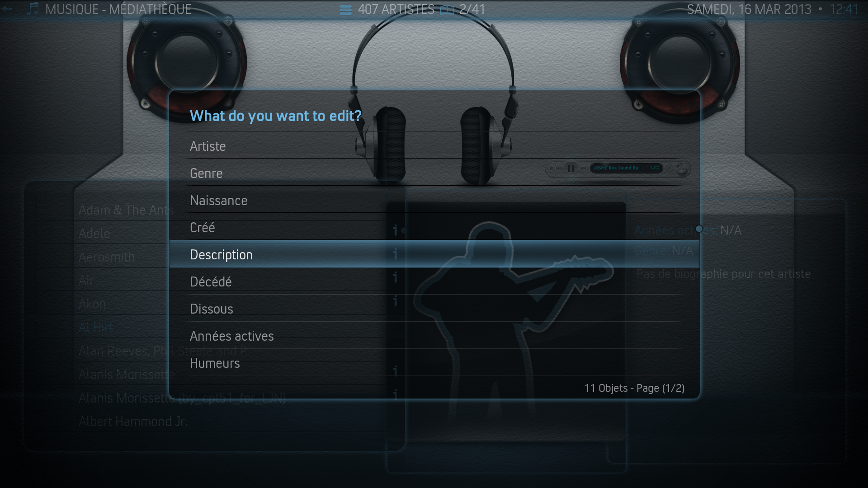The width and height of the screenshot is (868, 488).
Task: Choose the Dissous entry
Action: (x=434, y=308)
